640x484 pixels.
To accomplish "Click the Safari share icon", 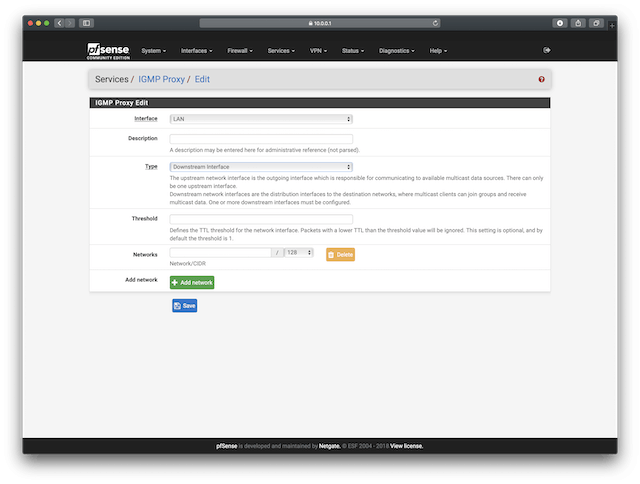I will (578, 23).
